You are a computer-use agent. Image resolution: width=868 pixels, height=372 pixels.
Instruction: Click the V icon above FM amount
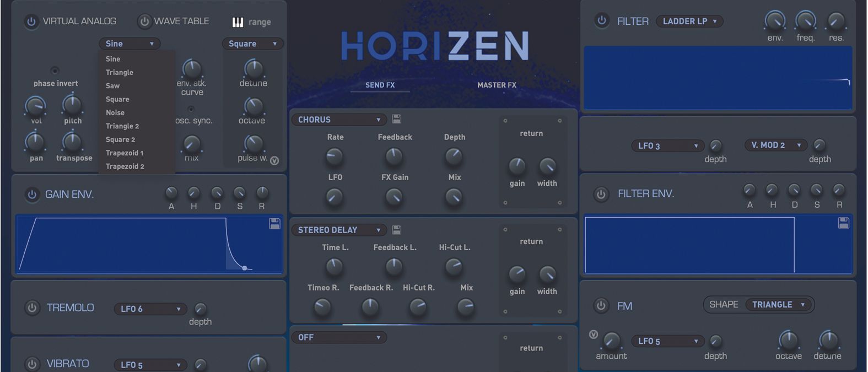(593, 334)
